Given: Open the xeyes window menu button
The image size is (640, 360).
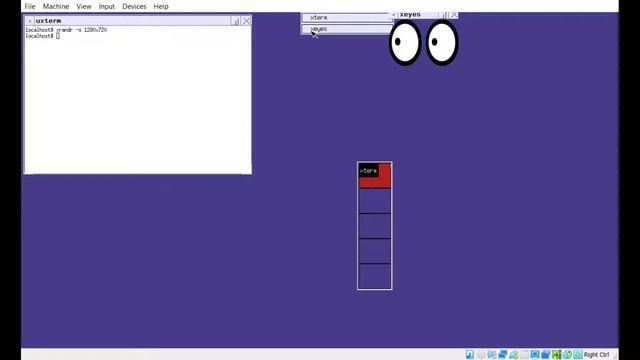Looking at the screenshot, I should [x=393, y=15].
